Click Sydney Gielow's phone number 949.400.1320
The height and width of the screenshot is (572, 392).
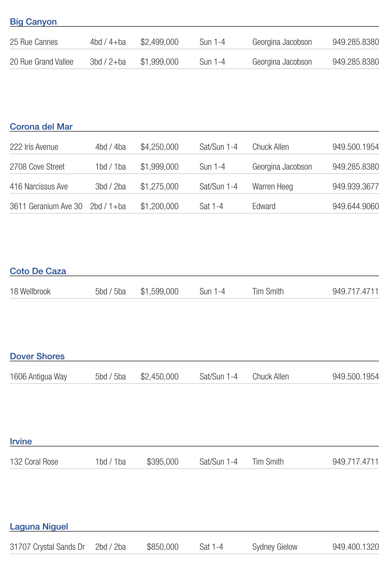pyautogui.click(x=355, y=547)
